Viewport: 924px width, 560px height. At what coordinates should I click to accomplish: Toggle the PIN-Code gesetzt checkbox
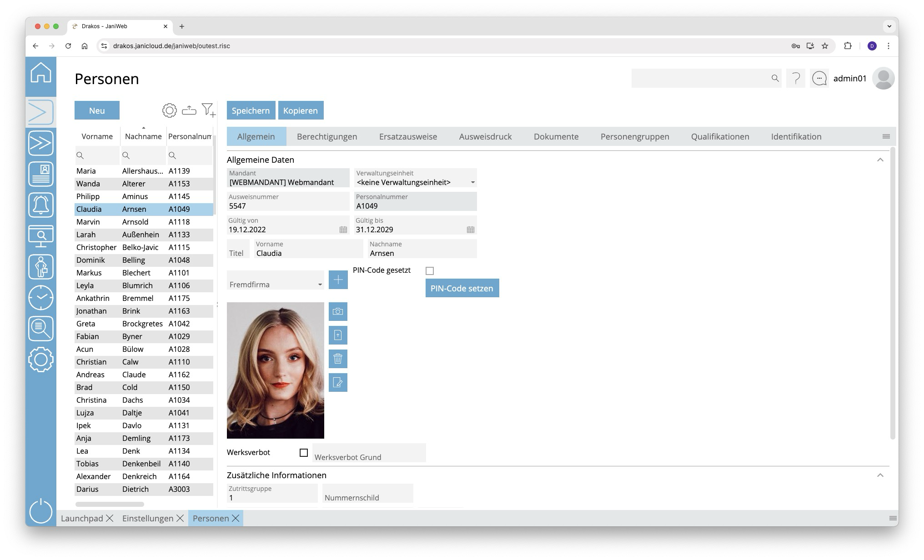point(430,271)
